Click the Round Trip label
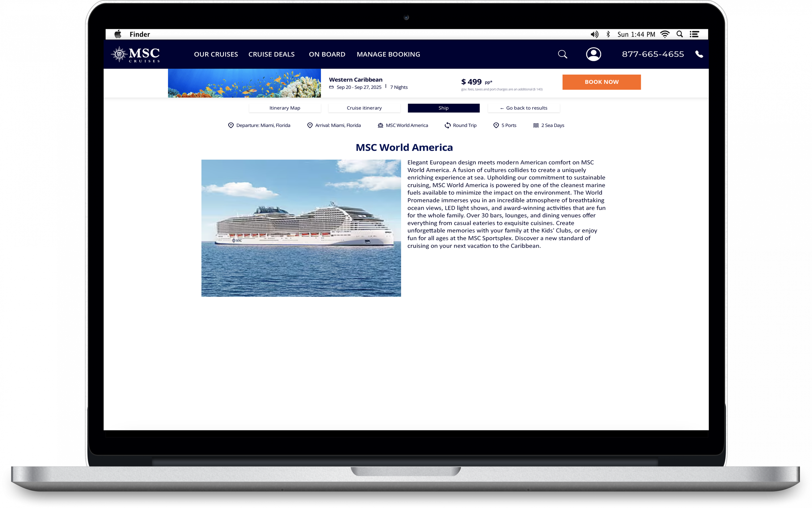The width and height of the screenshot is (812, 508). [464, 125]
